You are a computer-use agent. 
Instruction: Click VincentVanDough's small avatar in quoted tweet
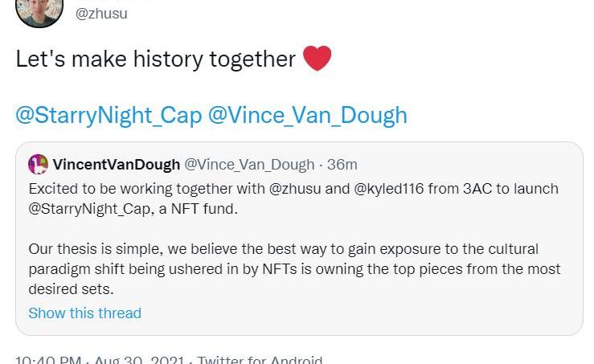click(x=38, y=165)
